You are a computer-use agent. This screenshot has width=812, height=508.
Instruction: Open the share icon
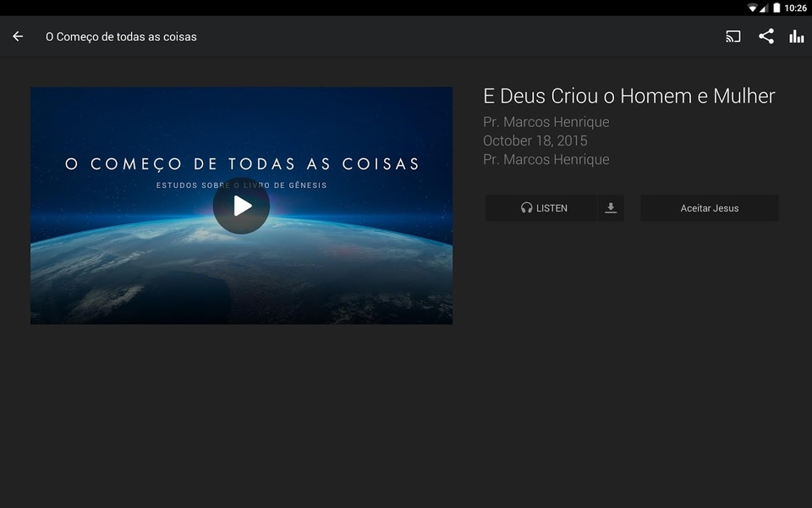pos(766,36)
